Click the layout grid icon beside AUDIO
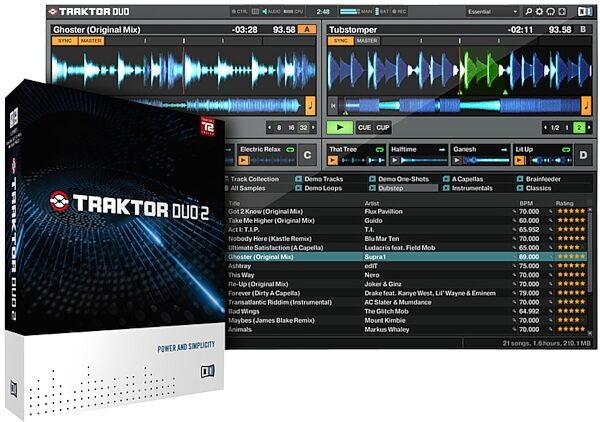Image resolution: width=600 pixels, height=422 pixels. tap(255, 11)
